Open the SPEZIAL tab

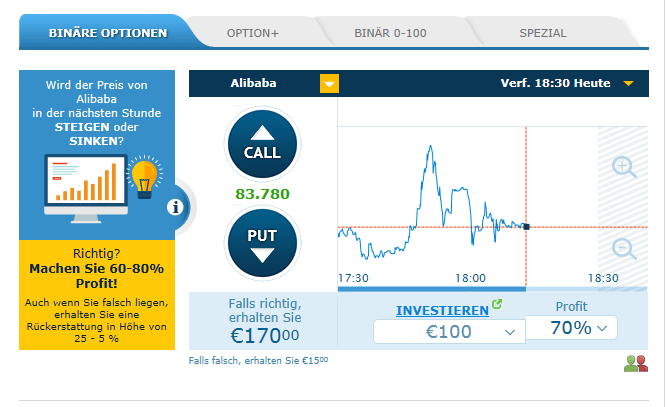pyautogui.click(x=542, y=33)
